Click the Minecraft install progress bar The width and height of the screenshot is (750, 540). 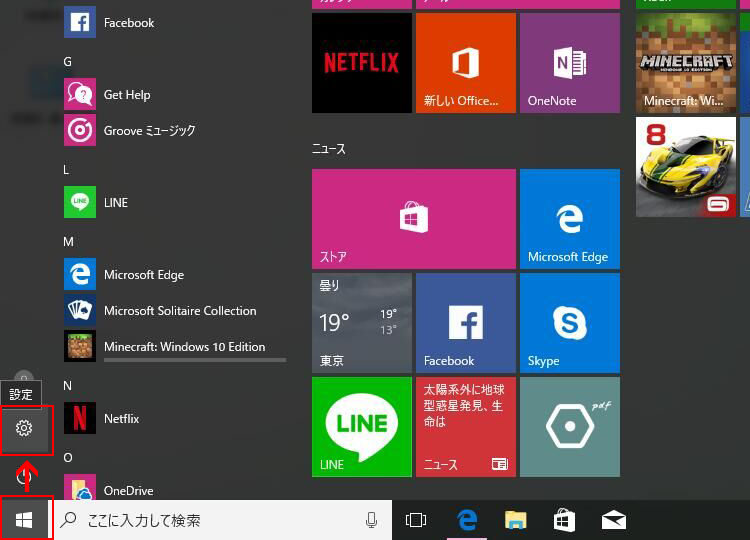(195, 360)
